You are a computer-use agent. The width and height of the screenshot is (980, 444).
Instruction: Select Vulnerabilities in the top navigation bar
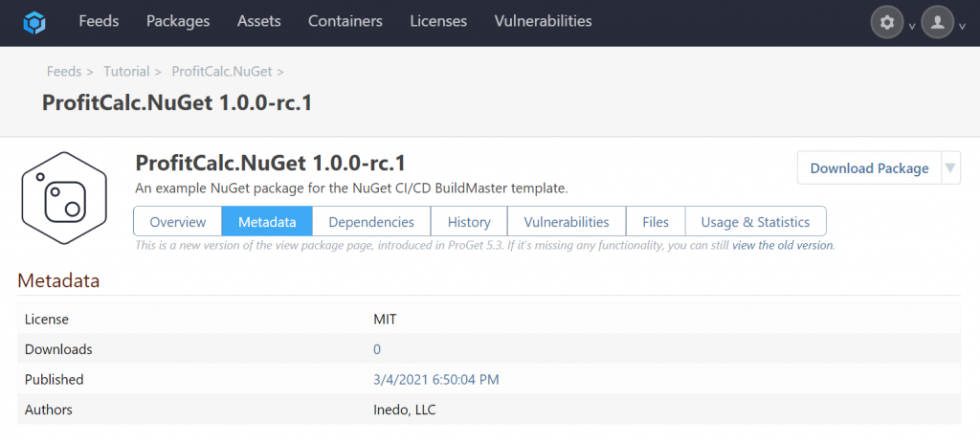click(543, 21)
